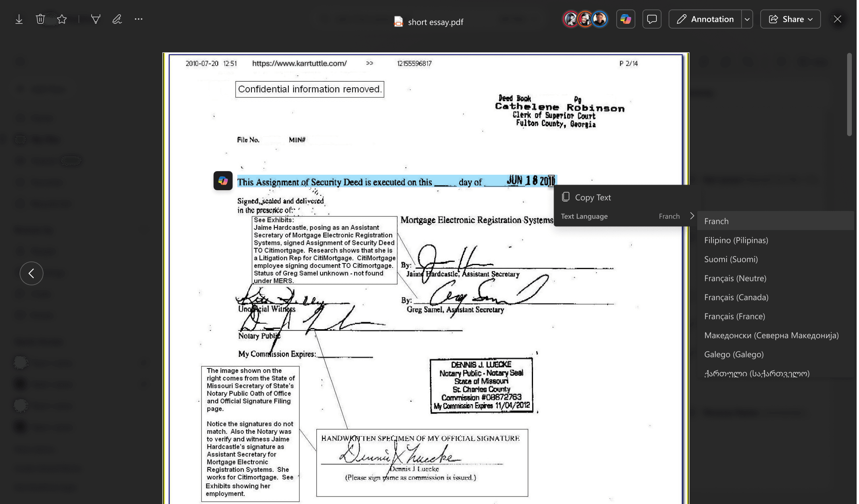Click the funnel-shaped toolbar icon
The width and height of the screenshot is (859, 504).
[96, 19]
